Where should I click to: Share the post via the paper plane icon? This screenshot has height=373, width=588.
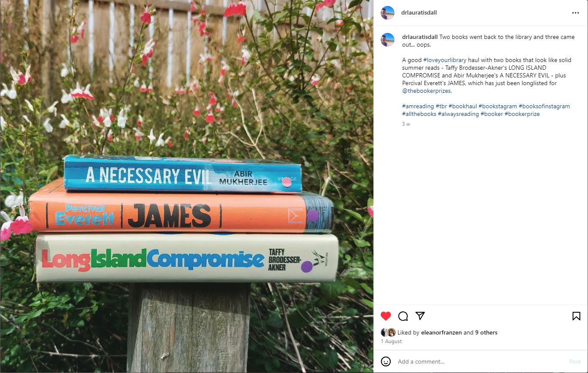(x=420, y=316)
